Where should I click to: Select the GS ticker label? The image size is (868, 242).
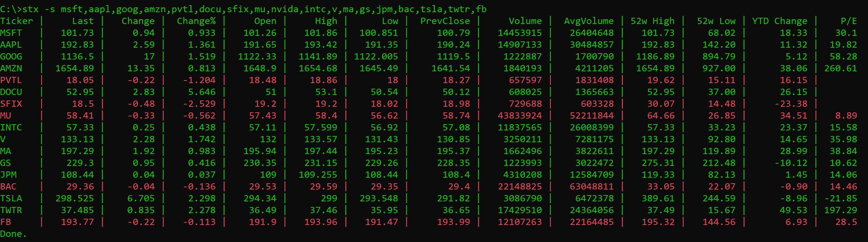[x=6, y=163]
